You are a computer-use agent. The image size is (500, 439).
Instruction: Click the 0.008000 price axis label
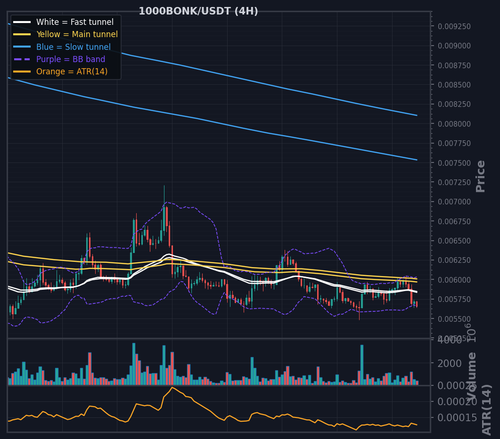click(x=454, y=124)
